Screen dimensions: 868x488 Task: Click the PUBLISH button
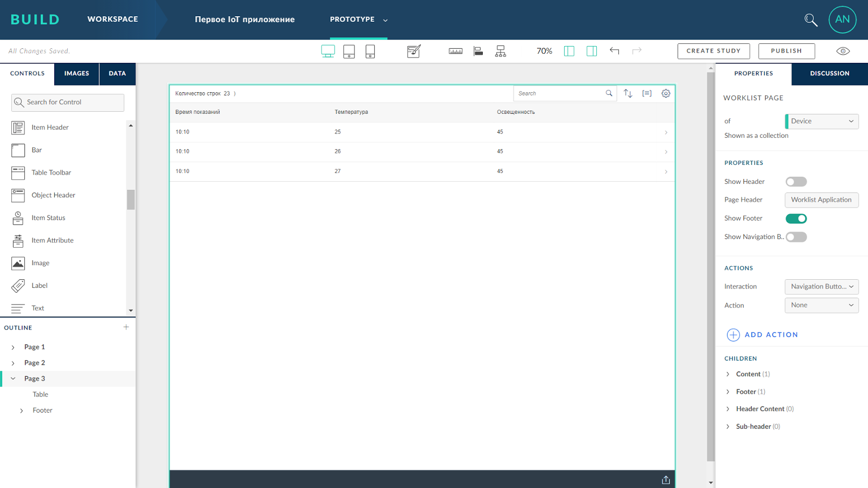tap(786, 50)
